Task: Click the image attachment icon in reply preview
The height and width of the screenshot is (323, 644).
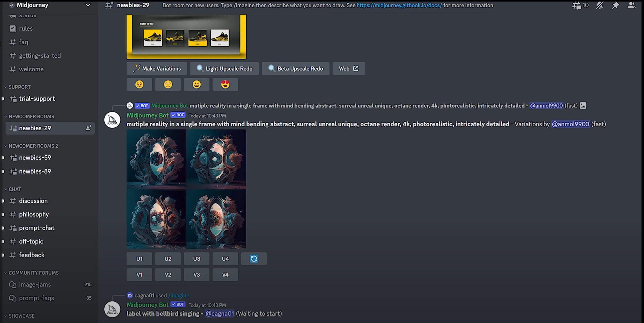Action: pos(583,106)
